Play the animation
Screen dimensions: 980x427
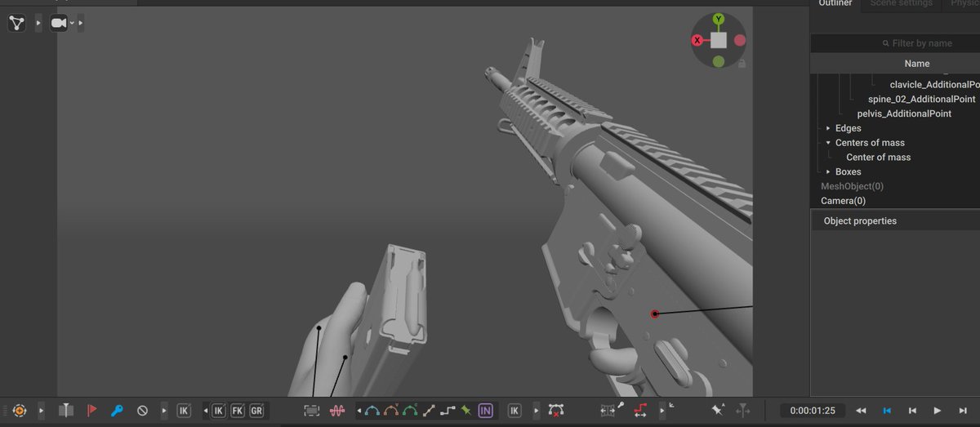pos(938,411)
